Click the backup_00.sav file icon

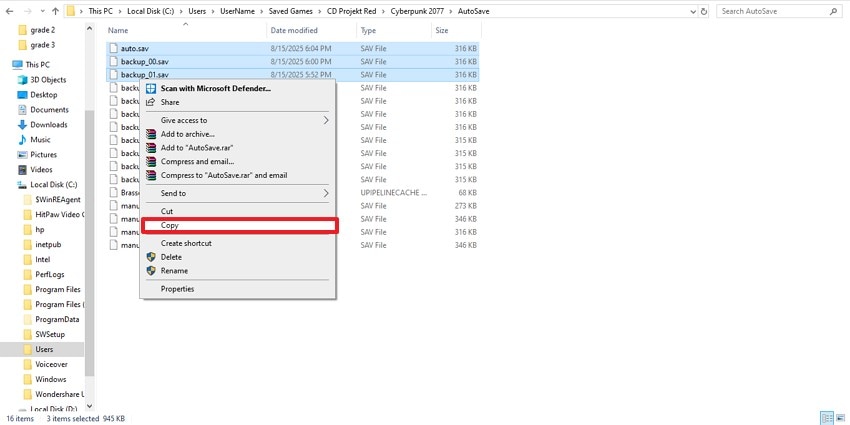point(113,61)
